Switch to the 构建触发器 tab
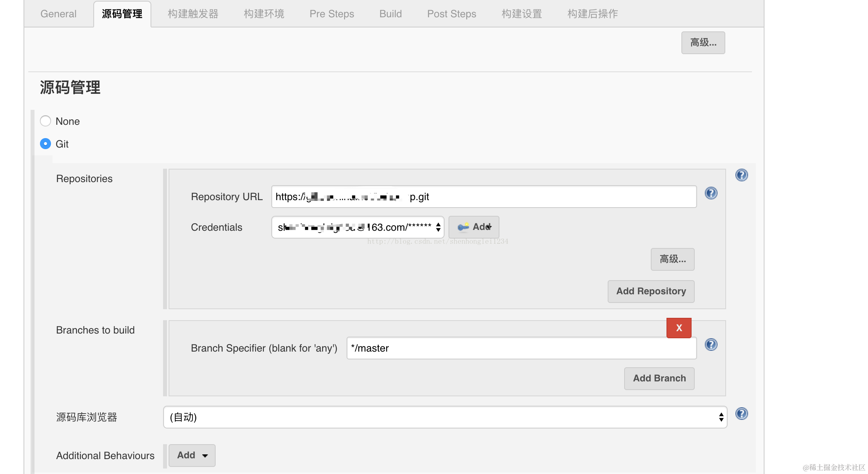868x474 pixels. coord(193,14)
